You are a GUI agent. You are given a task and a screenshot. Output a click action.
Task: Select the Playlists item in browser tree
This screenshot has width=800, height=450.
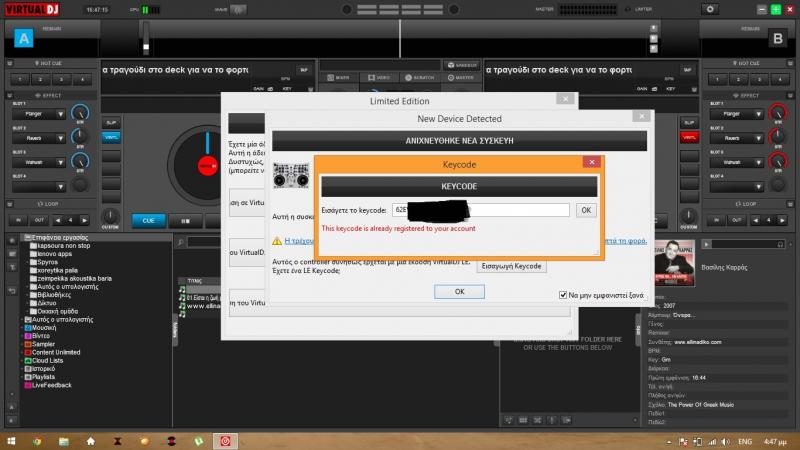(x=45, y=376)
